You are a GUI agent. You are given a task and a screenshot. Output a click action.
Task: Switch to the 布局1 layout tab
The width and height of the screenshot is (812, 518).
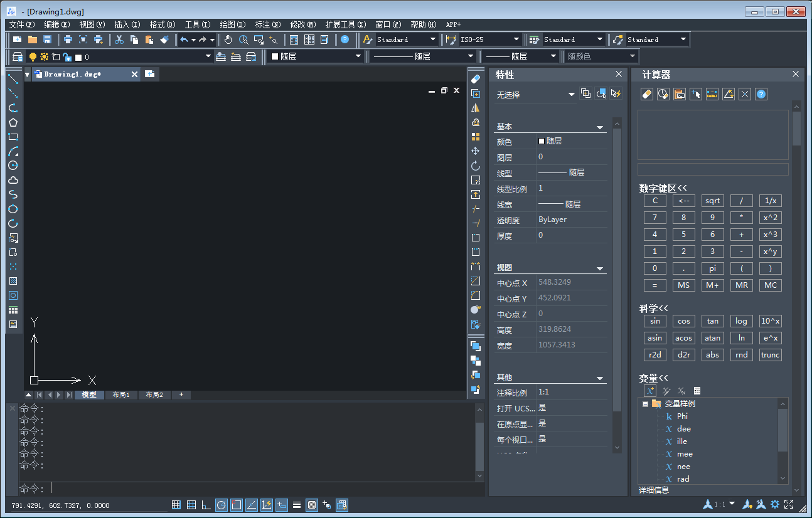pyautogui.click(x=121, y=394)
